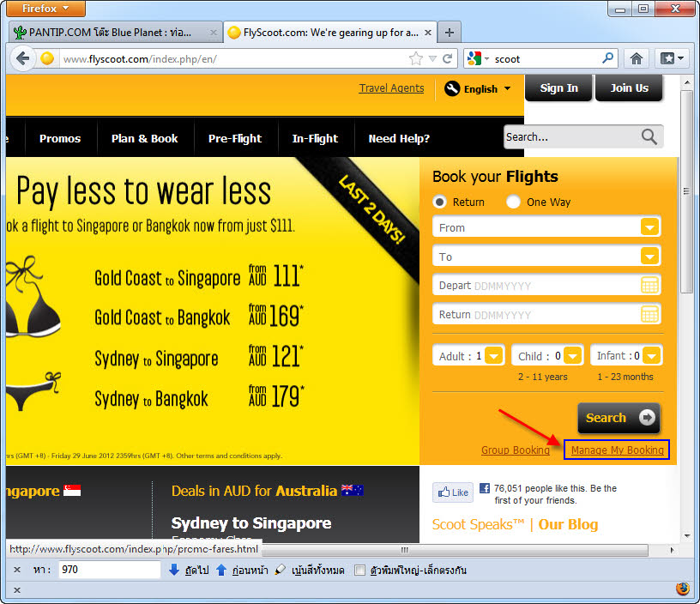
Task: Click the browser Back arrow button
Action: (22, 58)
